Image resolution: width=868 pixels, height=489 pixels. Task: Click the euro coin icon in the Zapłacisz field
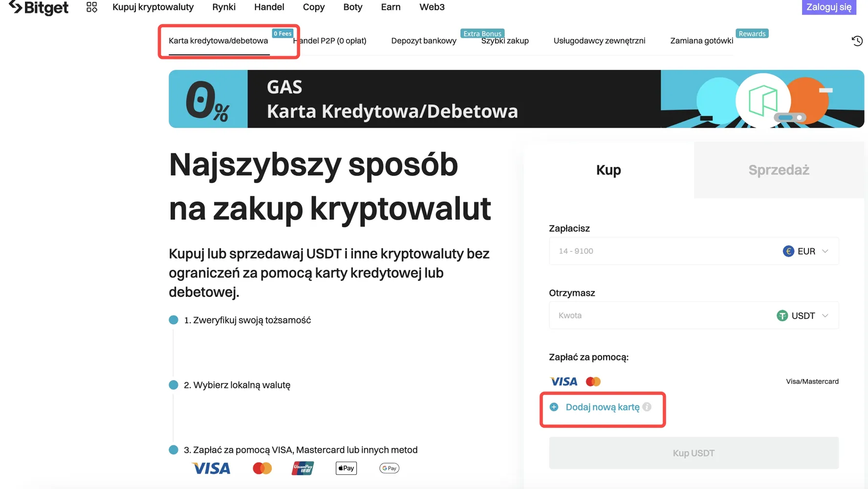[789, 251]
